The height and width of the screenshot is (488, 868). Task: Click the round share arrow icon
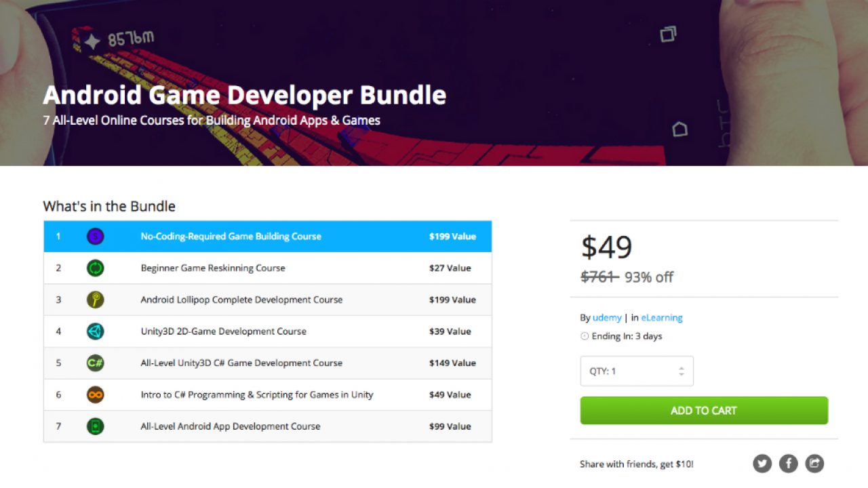pos(814,464)
